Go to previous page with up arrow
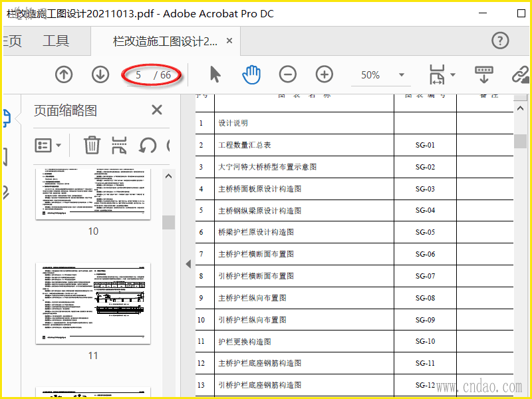Image resolution: width=532 pixels, height=399 pixels. click(x=64, y=74)
